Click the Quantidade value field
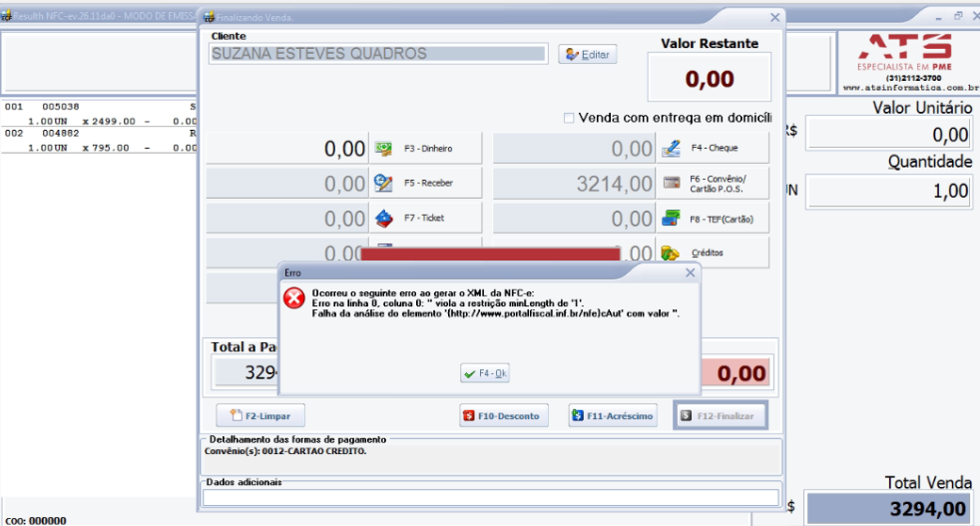This screenshot has width=980, height=526. tap(888, 191)
